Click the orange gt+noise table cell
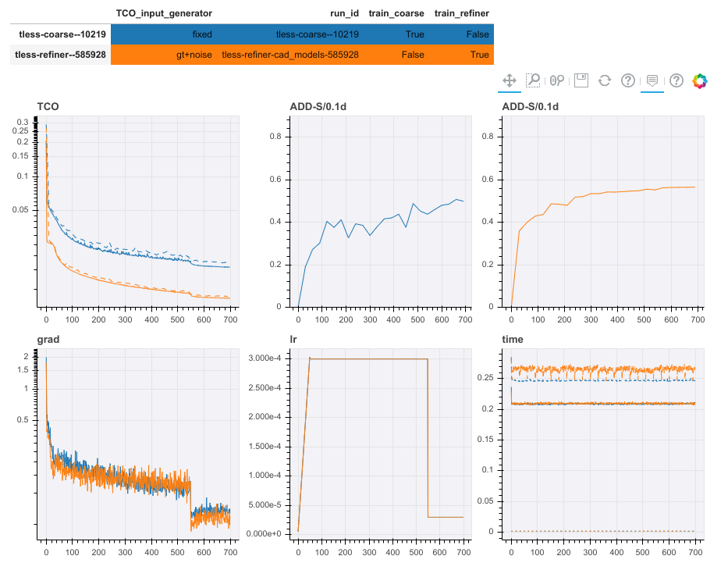 [194, 55]
